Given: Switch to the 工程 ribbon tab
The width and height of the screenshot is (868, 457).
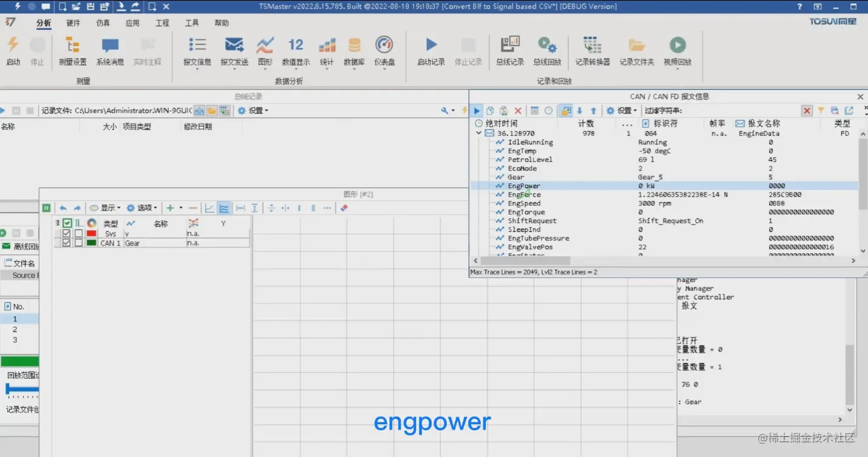Looking at the screenshot, I should (163, 23).
